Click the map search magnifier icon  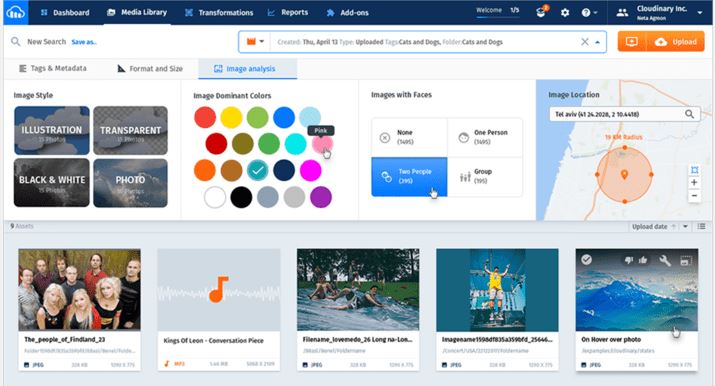689,114
